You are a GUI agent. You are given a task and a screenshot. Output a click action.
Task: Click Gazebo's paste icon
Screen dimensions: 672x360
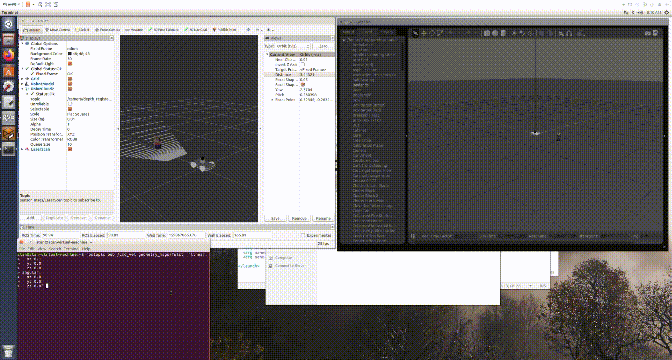550,33
